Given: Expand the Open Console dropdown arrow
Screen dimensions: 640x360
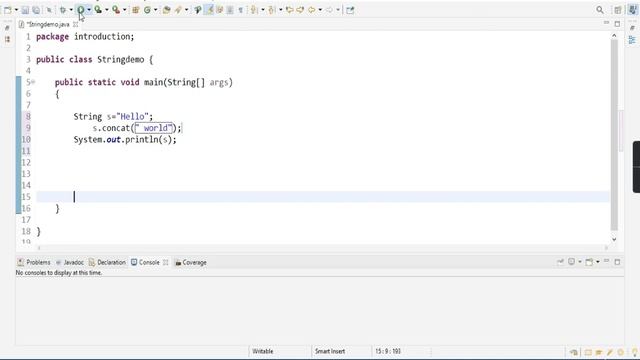Looking at the screenshot, I should tap(598, 262).
